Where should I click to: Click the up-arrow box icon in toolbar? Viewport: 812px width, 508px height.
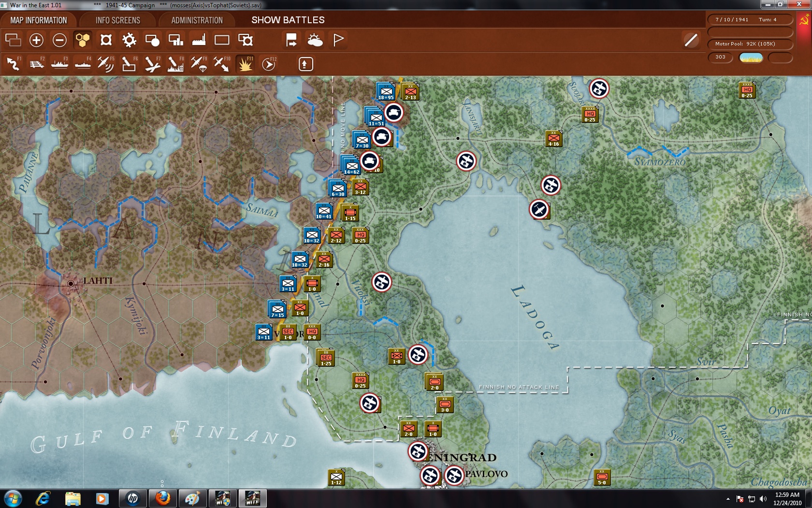pyautogui.click(x=305, y=64)
